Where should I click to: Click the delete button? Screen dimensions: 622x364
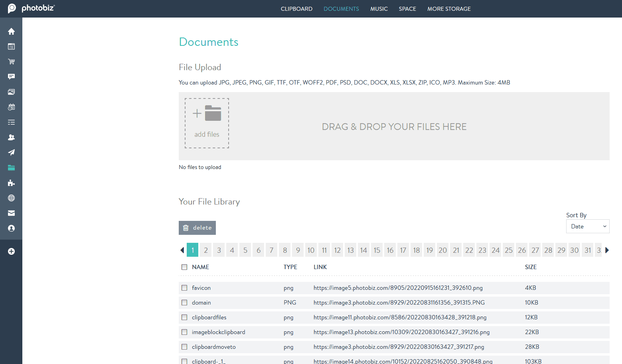coord(197,228)
